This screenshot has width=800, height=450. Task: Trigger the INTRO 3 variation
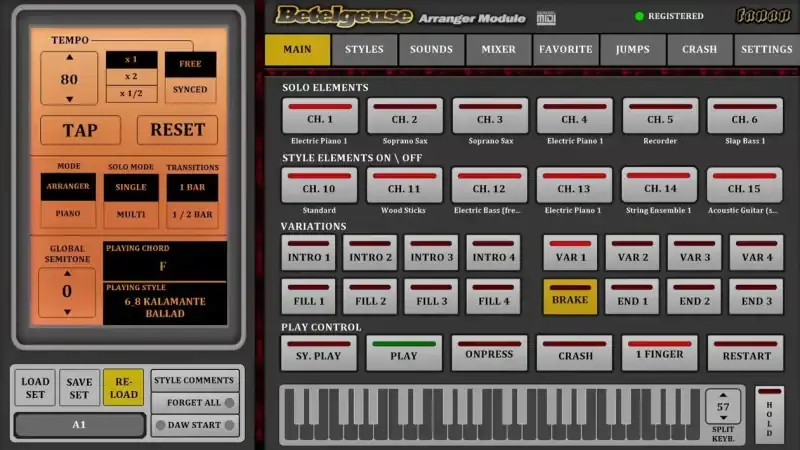coord(432,253)
